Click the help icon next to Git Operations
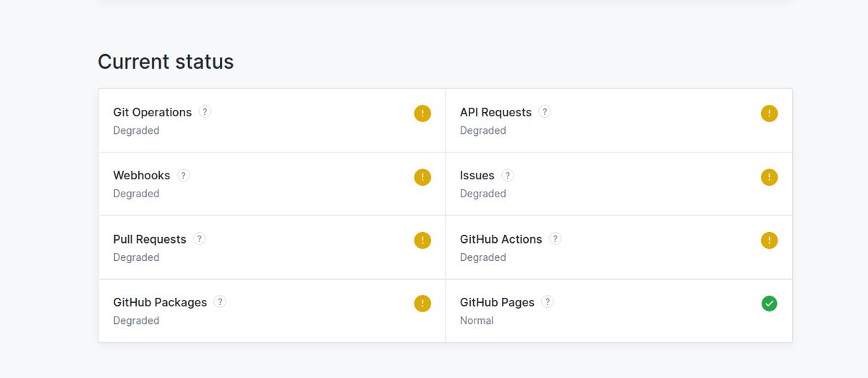Viewport: 868px width, 378px height. (x=205, y=112)
